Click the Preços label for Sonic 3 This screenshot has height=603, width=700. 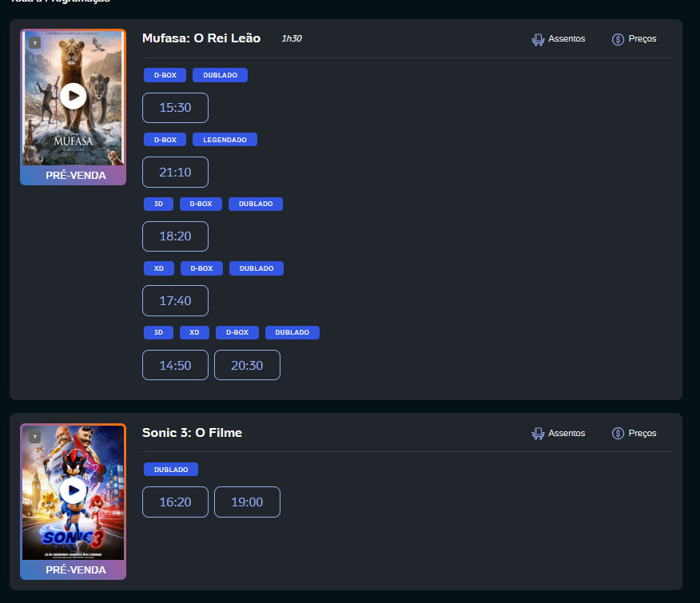click(642, 433)
